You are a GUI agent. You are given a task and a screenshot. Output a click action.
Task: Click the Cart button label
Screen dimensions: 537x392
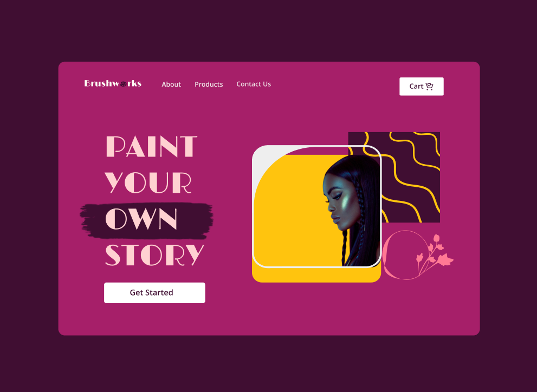click(x=416, y=86)
